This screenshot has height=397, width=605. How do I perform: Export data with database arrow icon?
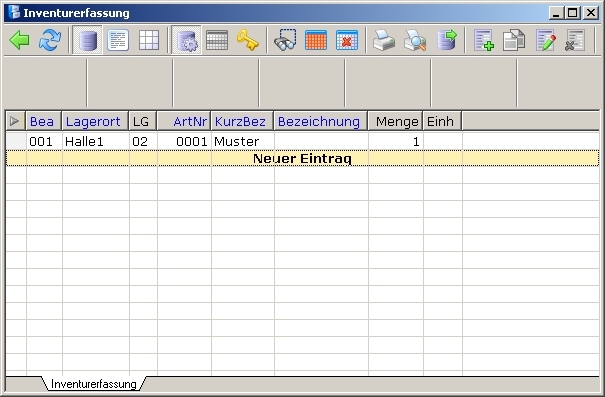pos(446,40)
